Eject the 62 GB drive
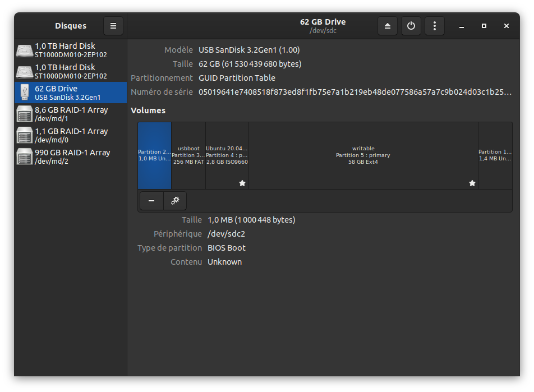The image size is (534, 392). 388,26
